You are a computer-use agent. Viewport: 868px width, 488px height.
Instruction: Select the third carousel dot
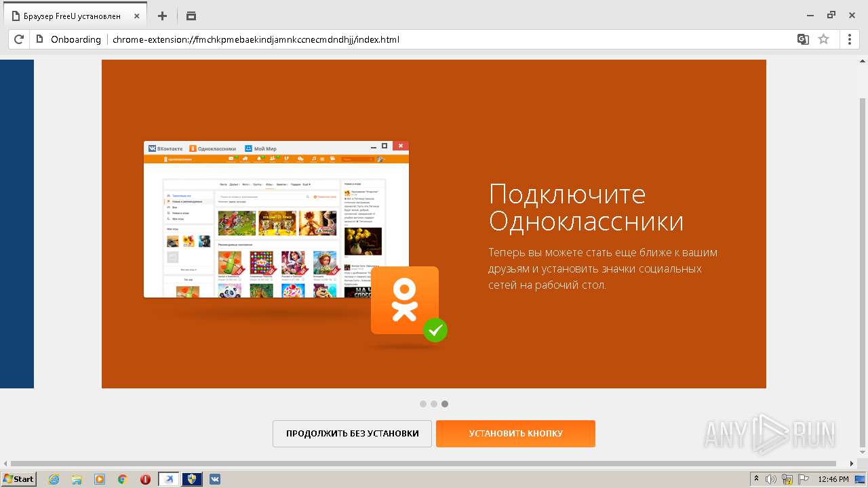(445, 404)
